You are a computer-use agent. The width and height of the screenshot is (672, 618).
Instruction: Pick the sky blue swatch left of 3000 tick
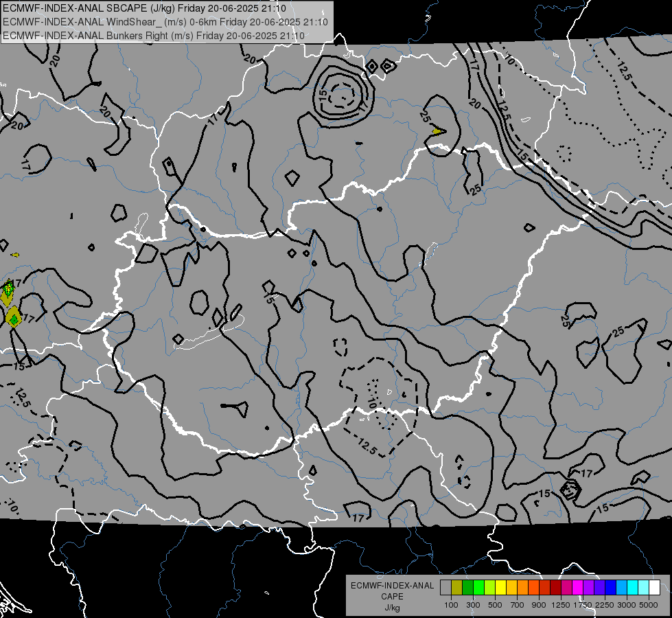coord(622,588)
